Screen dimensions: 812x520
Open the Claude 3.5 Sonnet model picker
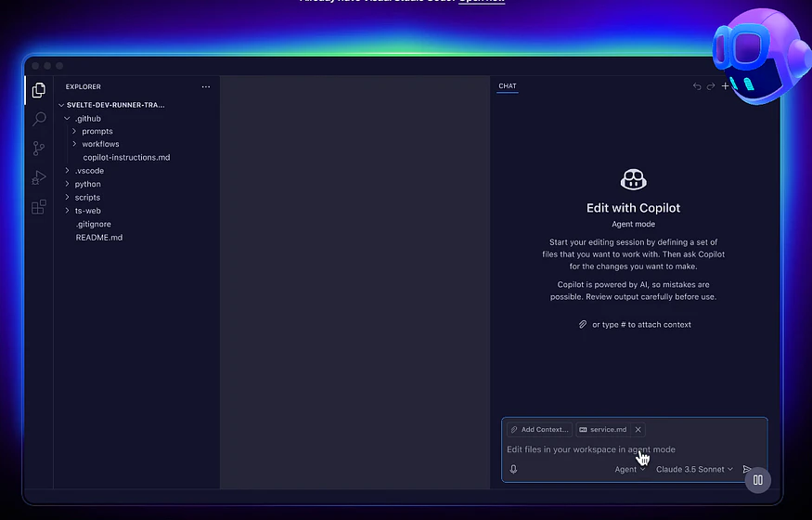click(694, 469)
